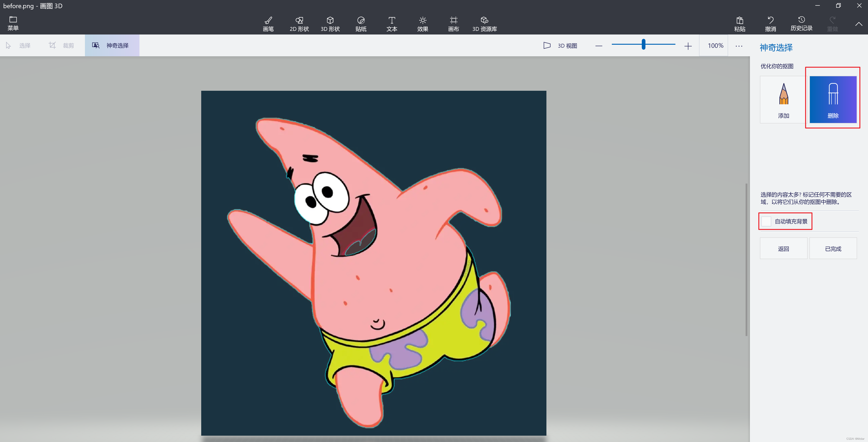
Task: Open the 3D 资源库
Action: pos(485,24)
